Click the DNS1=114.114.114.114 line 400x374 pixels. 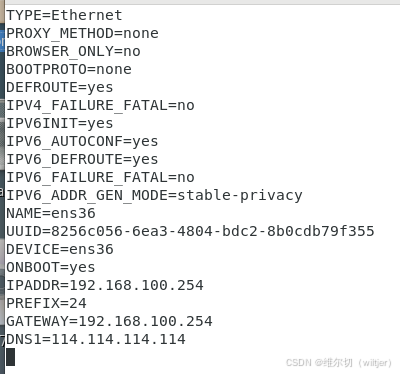pos(96,339)
